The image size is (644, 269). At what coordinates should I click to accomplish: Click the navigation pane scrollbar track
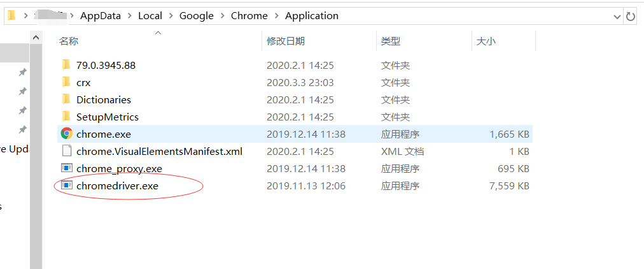(x=36, y=156)
